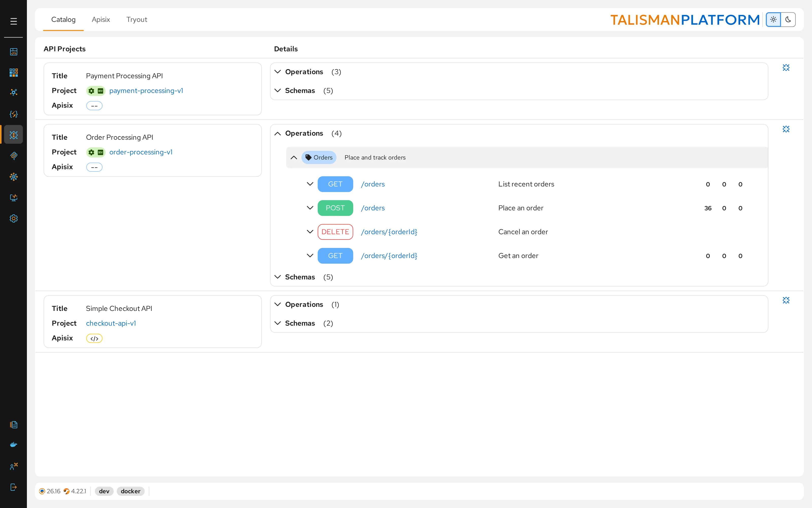812x508 pixels.
Task: Open the user connections icon in sidebar
Action: pyautogui.click(x=13, y=466)
